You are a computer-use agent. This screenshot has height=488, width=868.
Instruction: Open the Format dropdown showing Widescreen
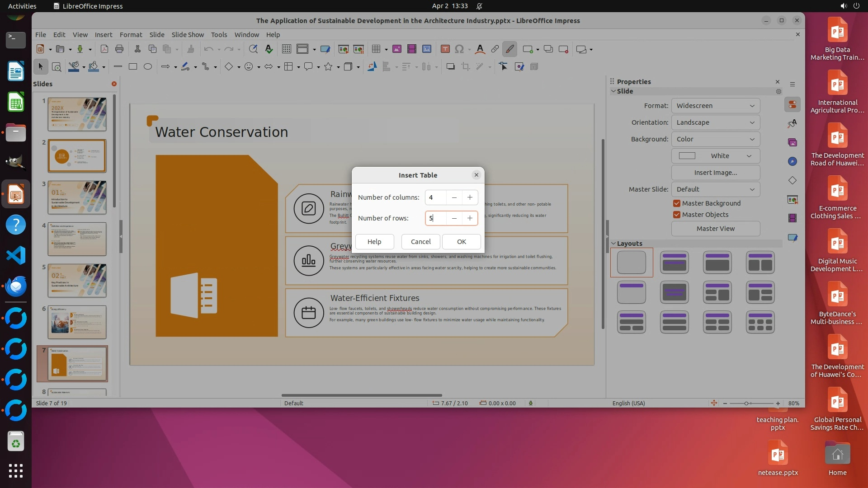(x=715, y=106)
